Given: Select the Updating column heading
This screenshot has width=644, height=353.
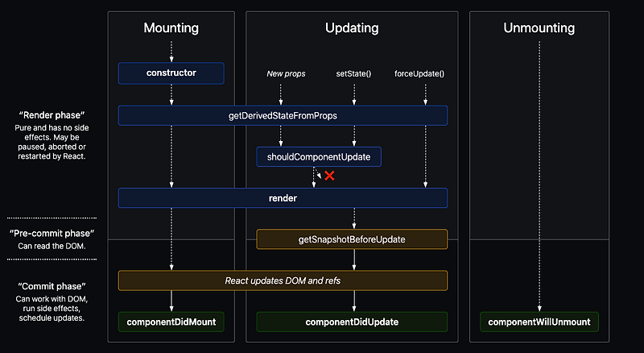Looking at the screenshot, I should point(352,28).
